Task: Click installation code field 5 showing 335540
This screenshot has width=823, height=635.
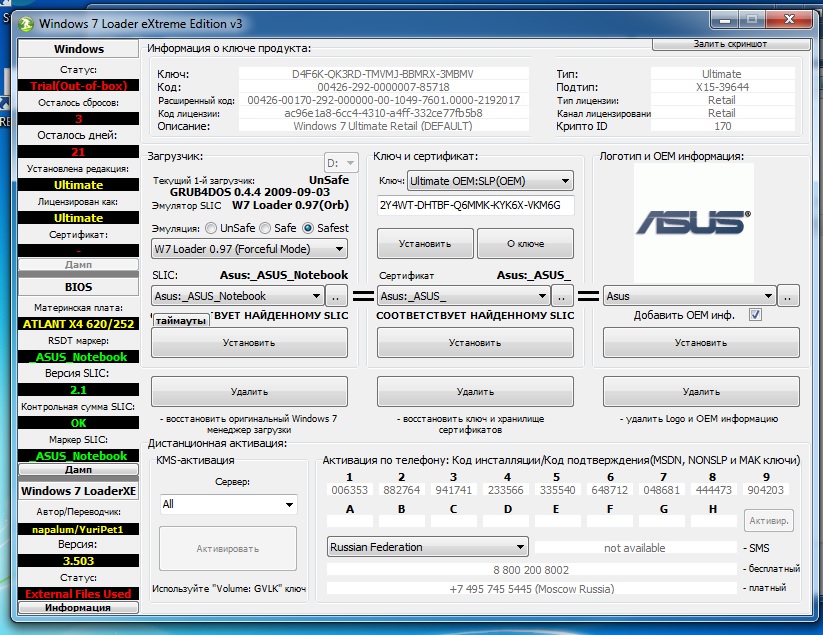Action: pyautogui.click(x=558, y=490)
